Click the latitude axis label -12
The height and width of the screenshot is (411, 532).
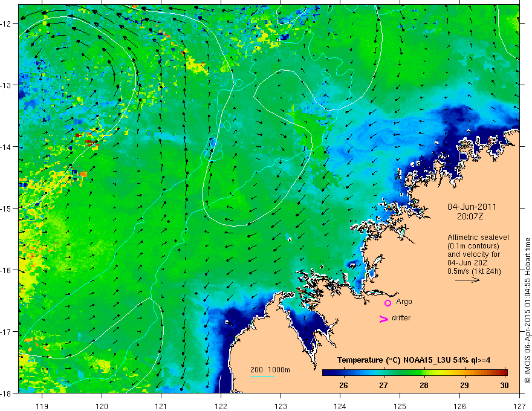point(7,24)
